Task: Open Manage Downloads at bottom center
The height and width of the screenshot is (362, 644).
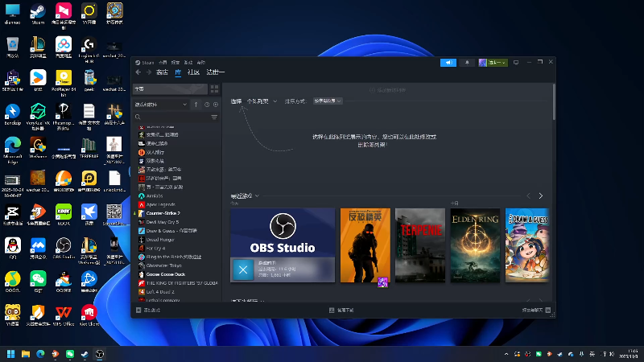Action: 341,311
